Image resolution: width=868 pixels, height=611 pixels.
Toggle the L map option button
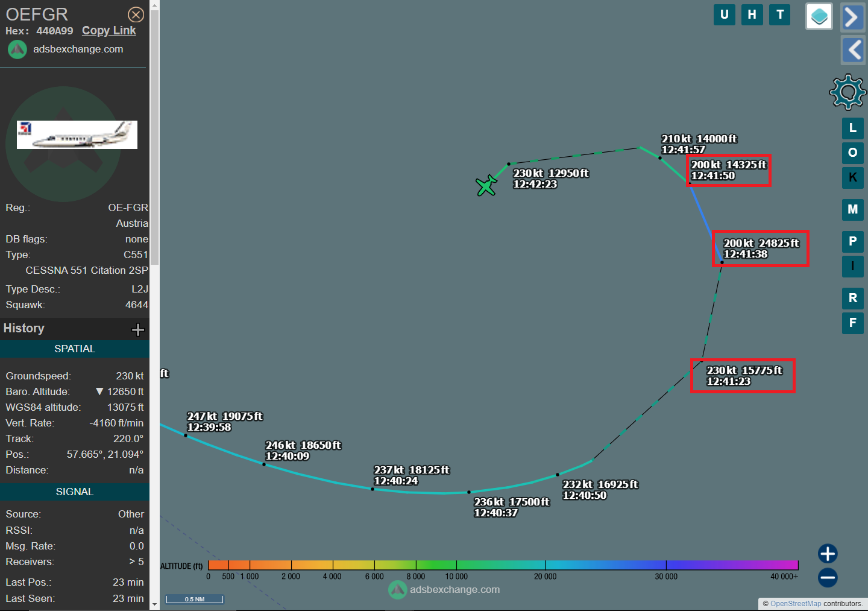853,128
